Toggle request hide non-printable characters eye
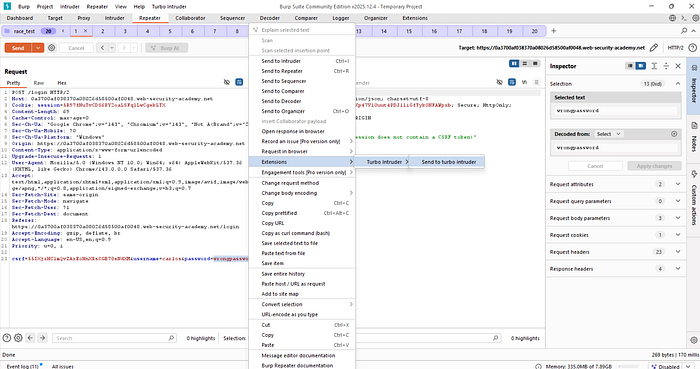The image size is (700, 369). tap(227, 82)
